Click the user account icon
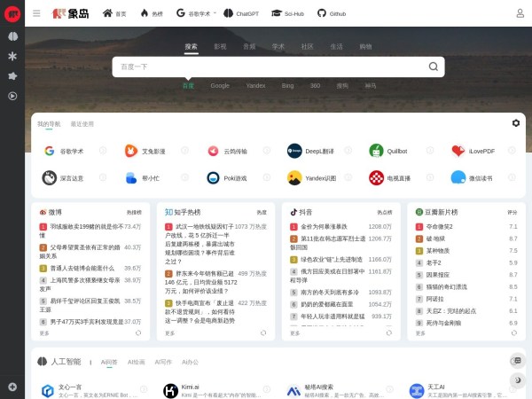Screen dimensions: 532x399 tap(519, 13)
